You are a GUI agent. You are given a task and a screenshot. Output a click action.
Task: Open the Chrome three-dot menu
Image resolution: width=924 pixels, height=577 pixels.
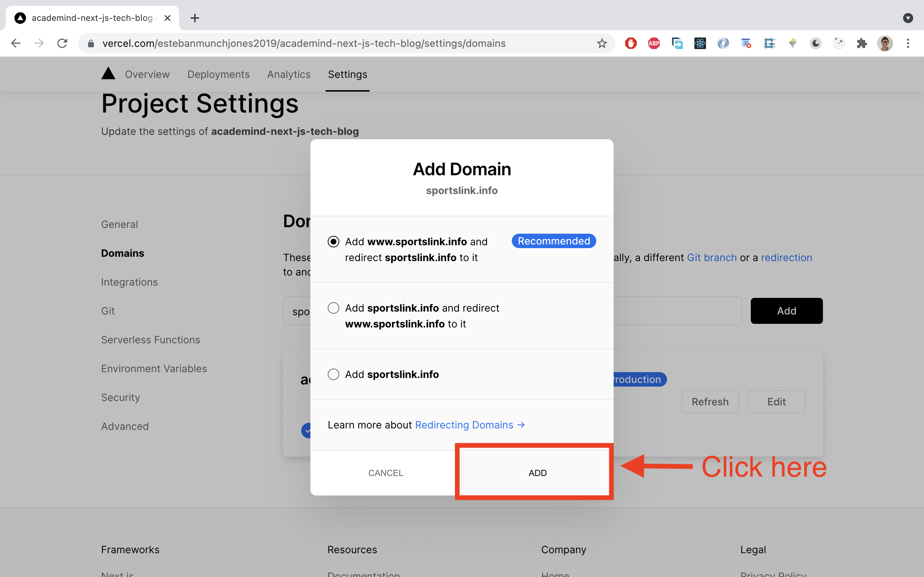tap(908, 43)
